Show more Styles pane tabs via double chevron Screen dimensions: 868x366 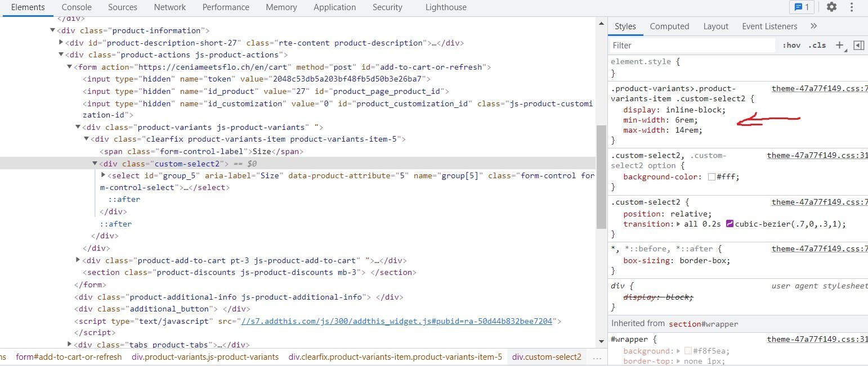click(x=813, y=26)
